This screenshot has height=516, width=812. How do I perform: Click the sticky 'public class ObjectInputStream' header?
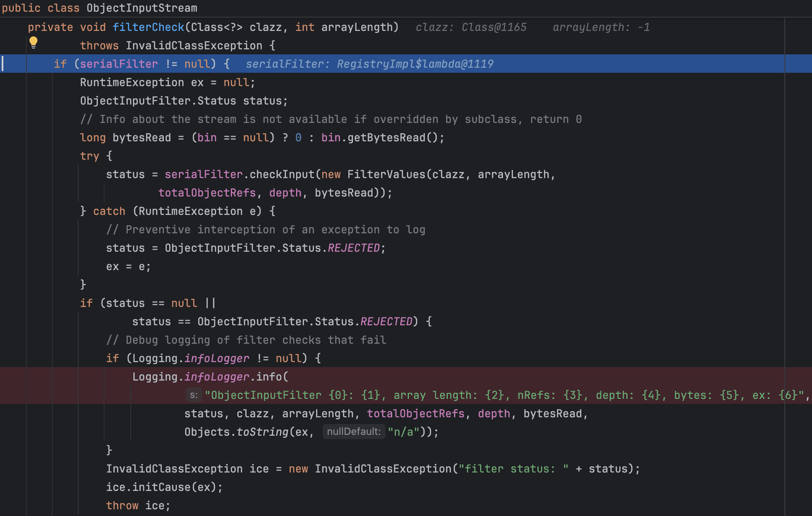click(100, 8)
